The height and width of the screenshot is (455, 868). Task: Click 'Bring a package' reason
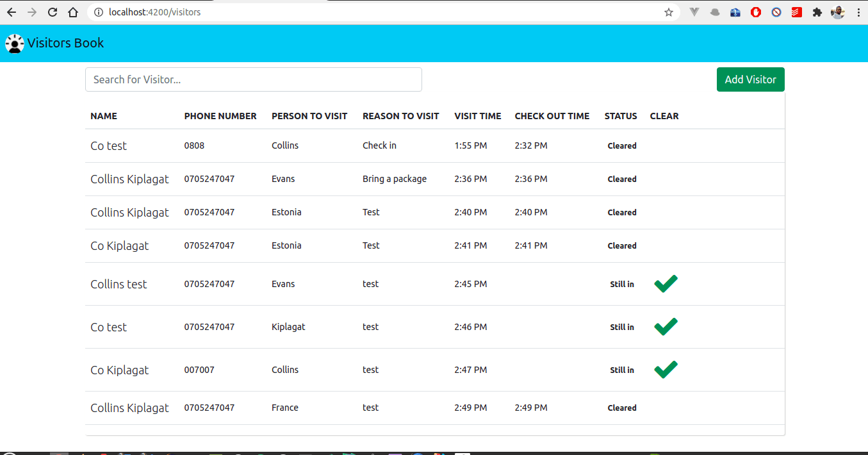pyautogui.click(x=395, y=179)
